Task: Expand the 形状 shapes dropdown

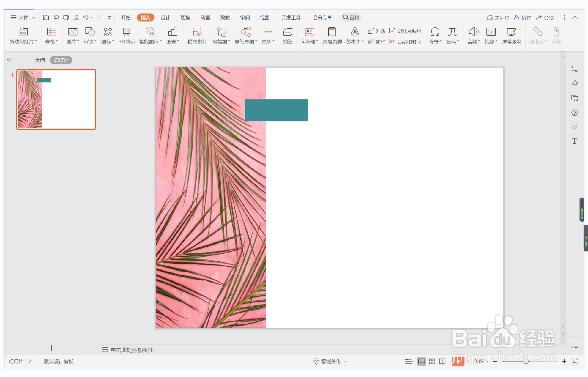Action: point(90,41)
